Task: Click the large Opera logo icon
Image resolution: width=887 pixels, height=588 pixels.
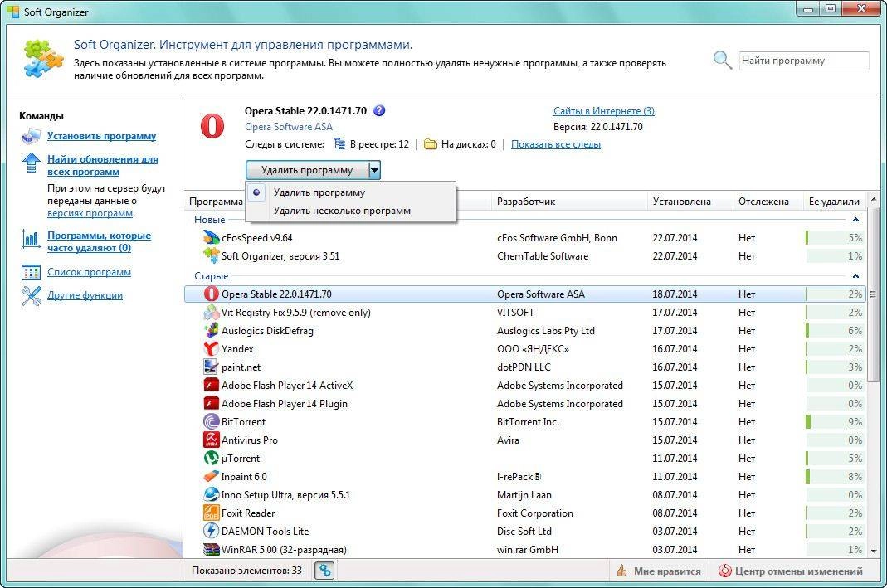Action: pos(212,127)
